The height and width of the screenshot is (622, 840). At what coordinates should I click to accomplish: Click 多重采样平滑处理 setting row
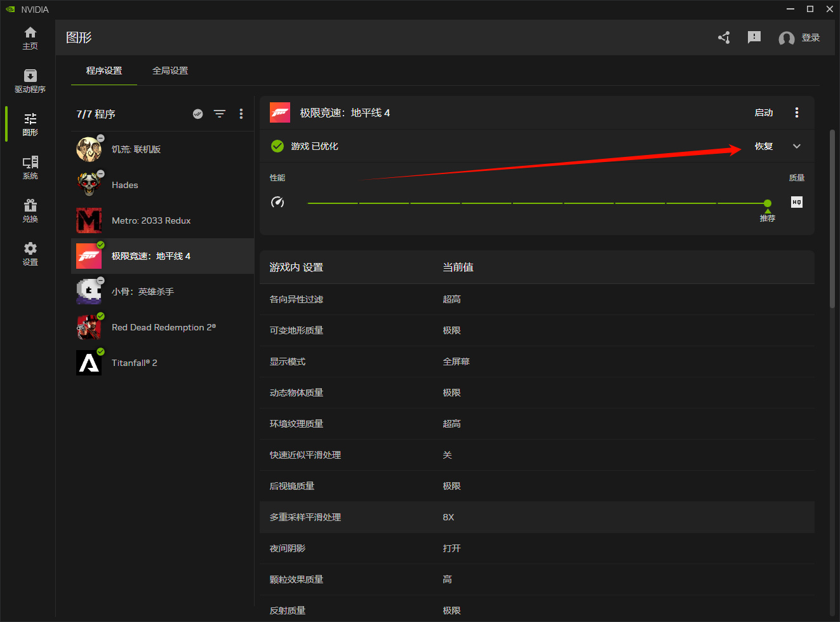pyautogui.click(x=537, y=517)
